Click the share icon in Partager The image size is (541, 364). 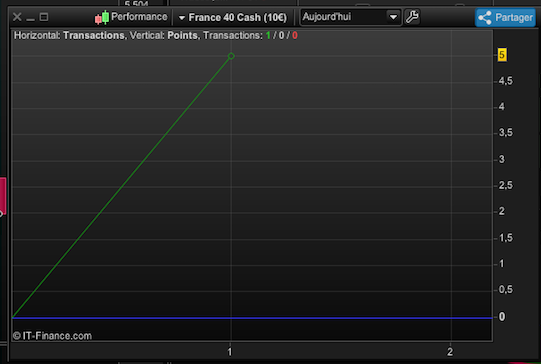(x=485, y=18)
